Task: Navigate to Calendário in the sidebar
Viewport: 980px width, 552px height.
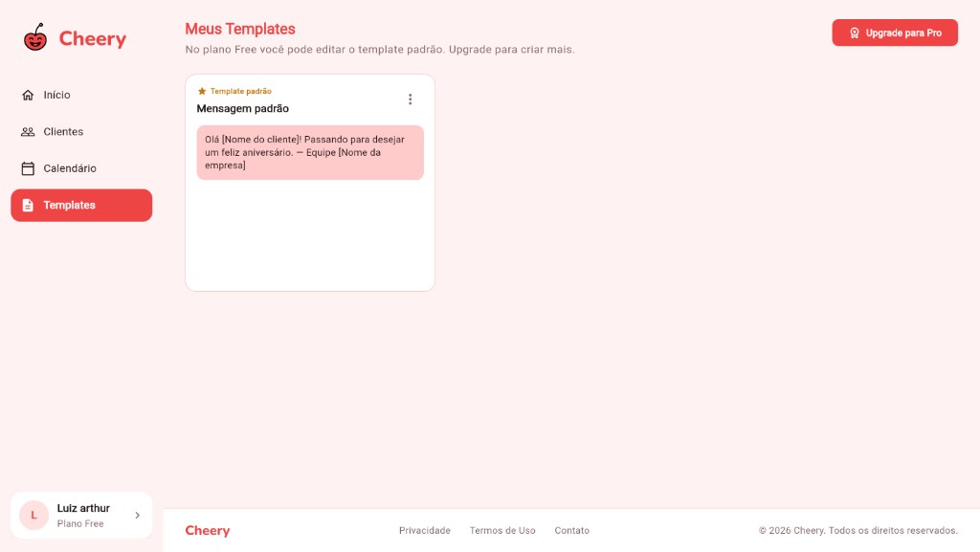Action: 81,168
